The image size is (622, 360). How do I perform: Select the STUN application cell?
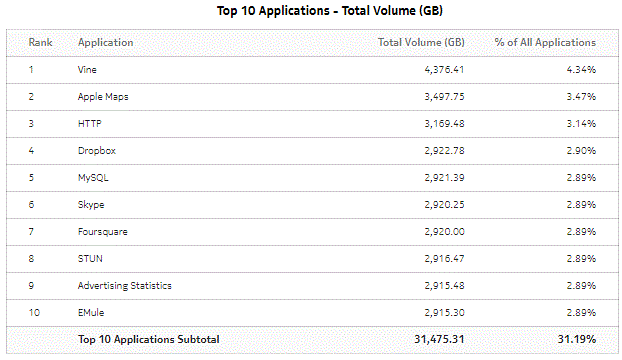[90, 259]
